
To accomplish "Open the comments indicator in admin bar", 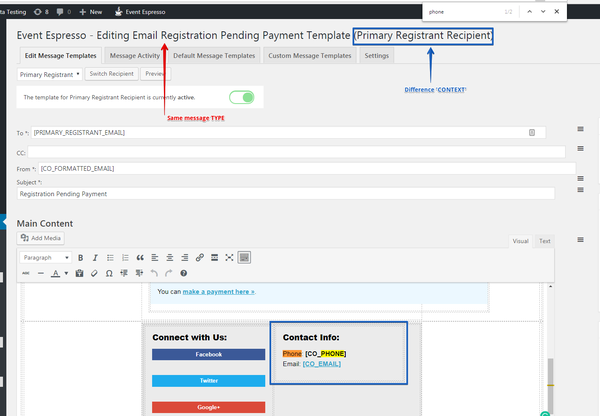I will [x=64, y=12].
